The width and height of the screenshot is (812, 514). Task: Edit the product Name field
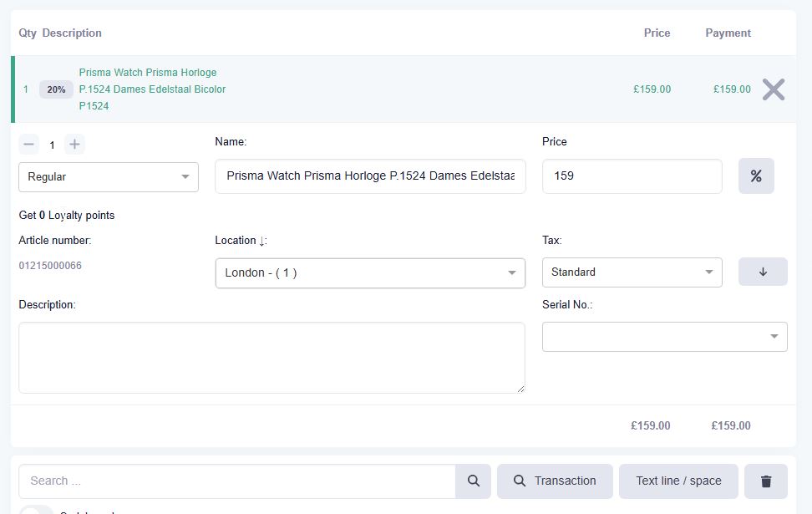[x=370, y=176]
